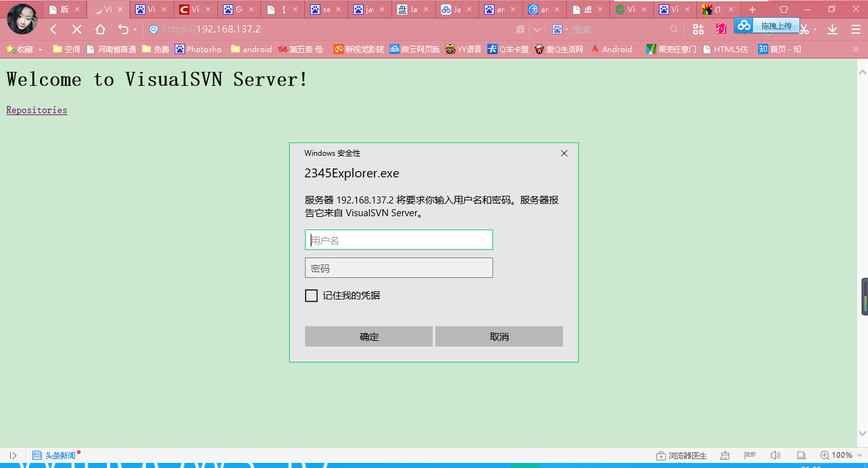Switch to the Vi tab with red C icon
Viewport: 868px width, 468px height.
[196, 10]
